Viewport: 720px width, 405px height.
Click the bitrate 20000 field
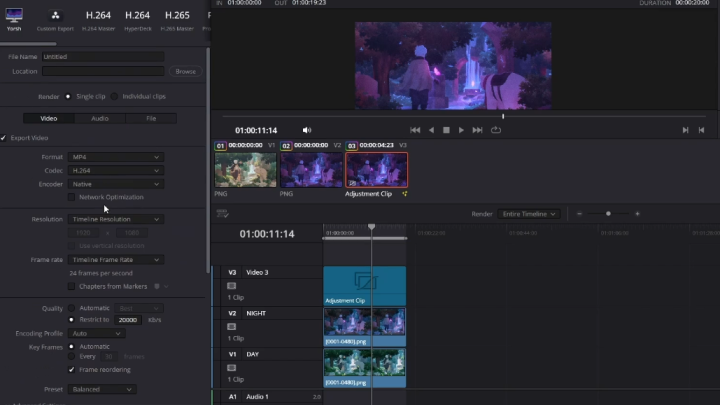[x=128, y=320]
